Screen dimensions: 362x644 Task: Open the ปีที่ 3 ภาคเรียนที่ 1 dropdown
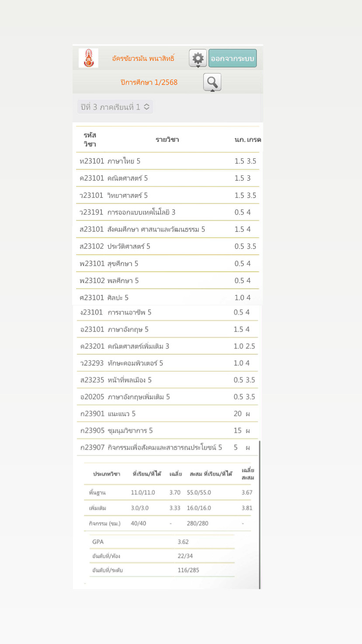(115, 107)
